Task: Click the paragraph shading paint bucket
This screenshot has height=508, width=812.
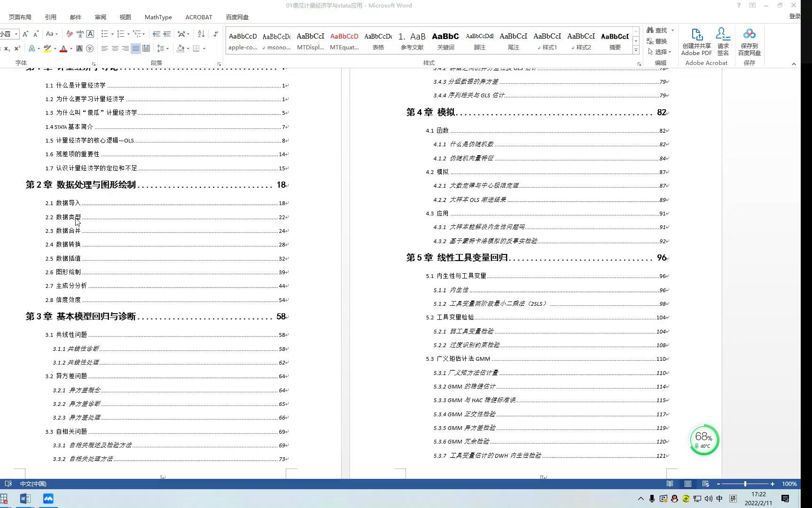Action: [180, 48]
